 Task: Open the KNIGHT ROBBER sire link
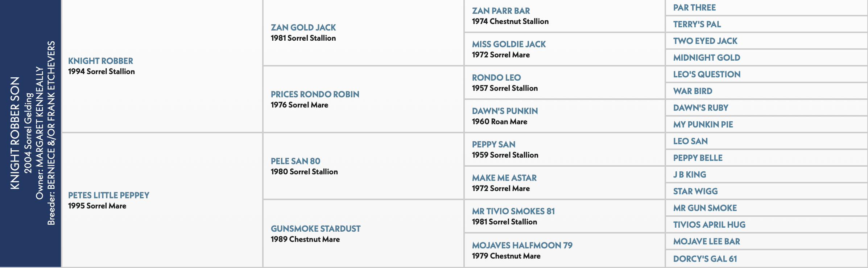point(100,61)
